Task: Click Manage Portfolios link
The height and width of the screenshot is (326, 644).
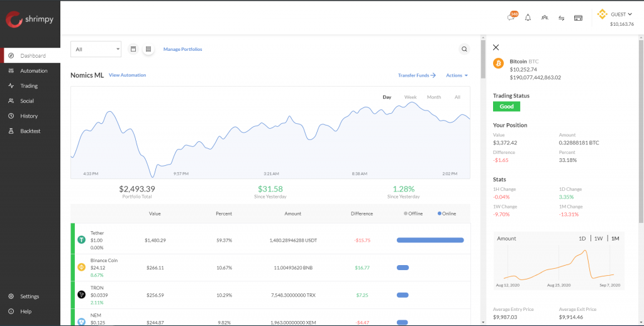Action: tap(183, 49)
